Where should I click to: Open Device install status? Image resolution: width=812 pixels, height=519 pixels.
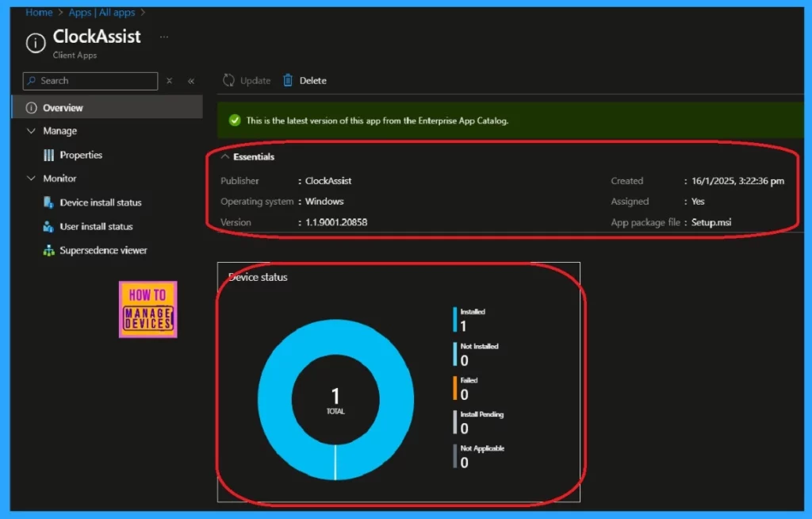tap(101, 202)
